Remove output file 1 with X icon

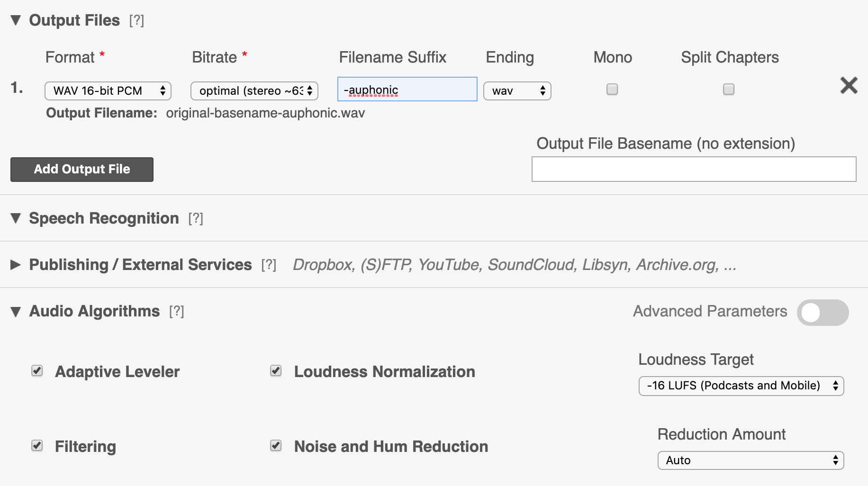pyautogui.click(x=849, y=85)
